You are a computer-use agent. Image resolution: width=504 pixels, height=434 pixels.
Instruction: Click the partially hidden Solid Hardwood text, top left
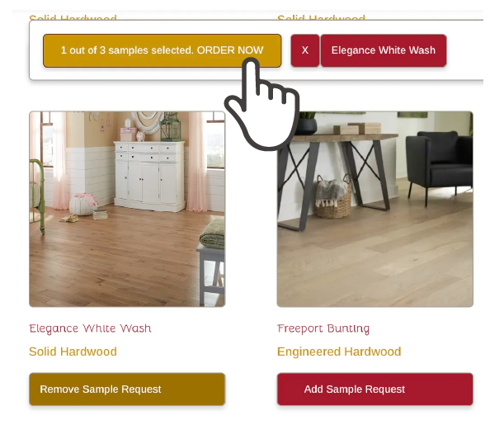73,17
